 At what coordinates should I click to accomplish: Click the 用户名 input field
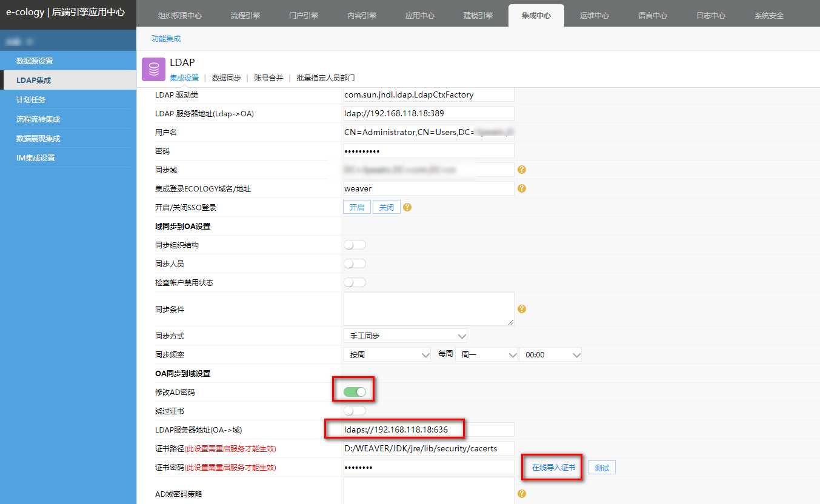point(428,132)
